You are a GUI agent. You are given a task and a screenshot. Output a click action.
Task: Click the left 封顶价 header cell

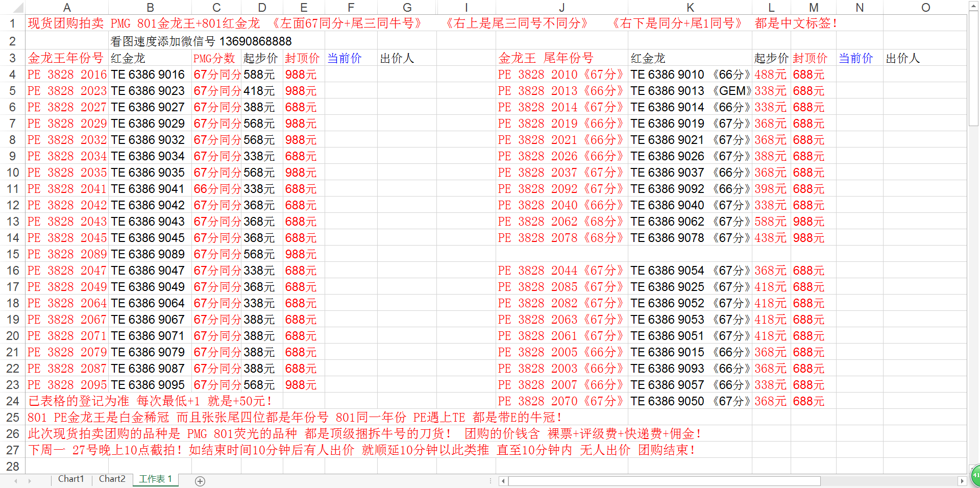tap(304, 58)
